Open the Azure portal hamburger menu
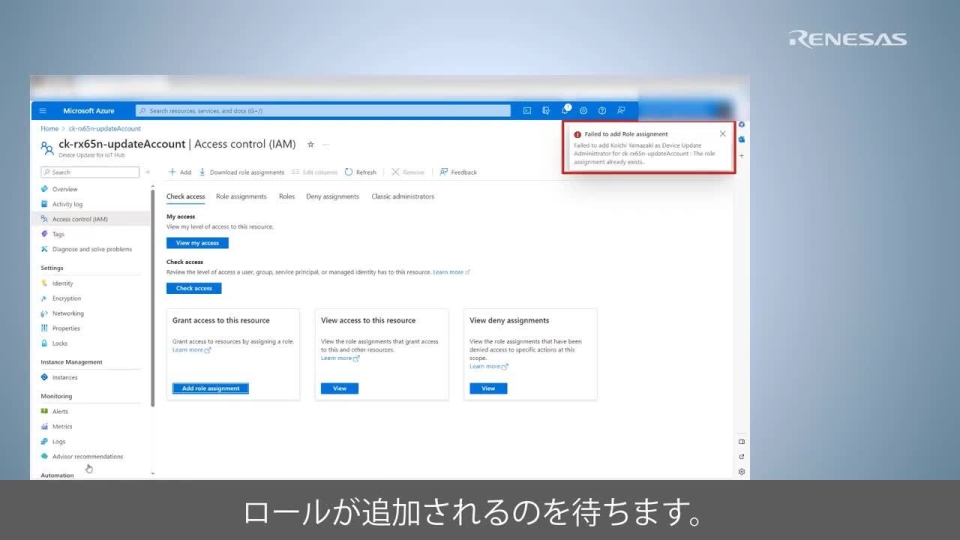This screenshot has height=540, width=960. tap(43, 111)
